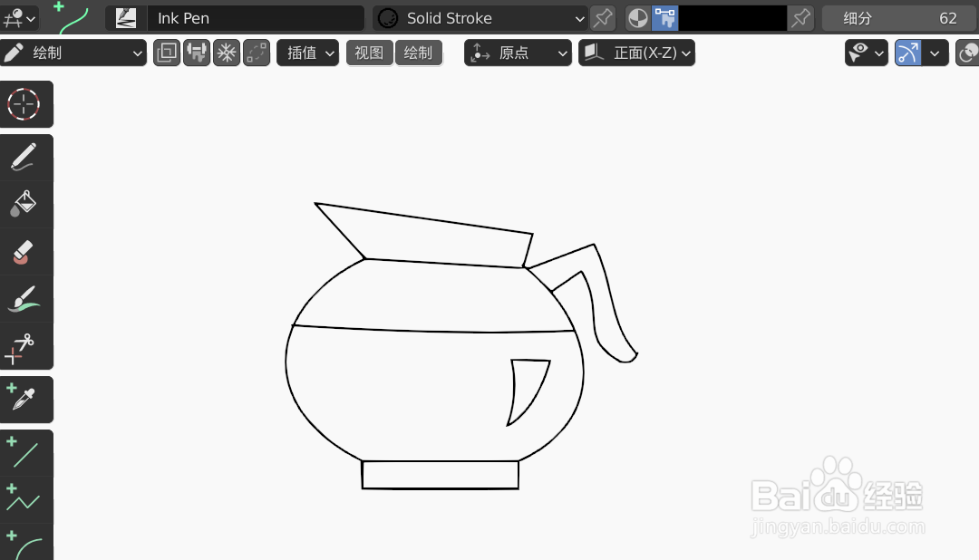Viewport: 979px width, 560px height.
Task: Select the Tint brush tool
Action: coord(24,299)
